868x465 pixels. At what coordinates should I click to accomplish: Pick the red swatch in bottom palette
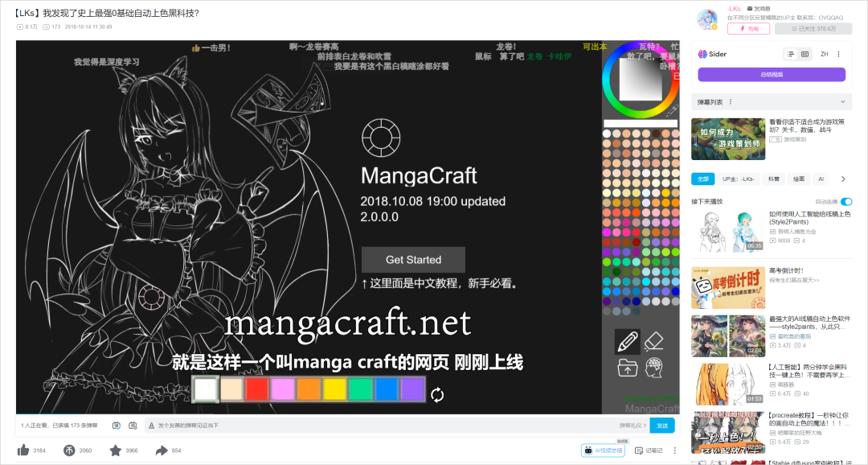tap(257, 389)
